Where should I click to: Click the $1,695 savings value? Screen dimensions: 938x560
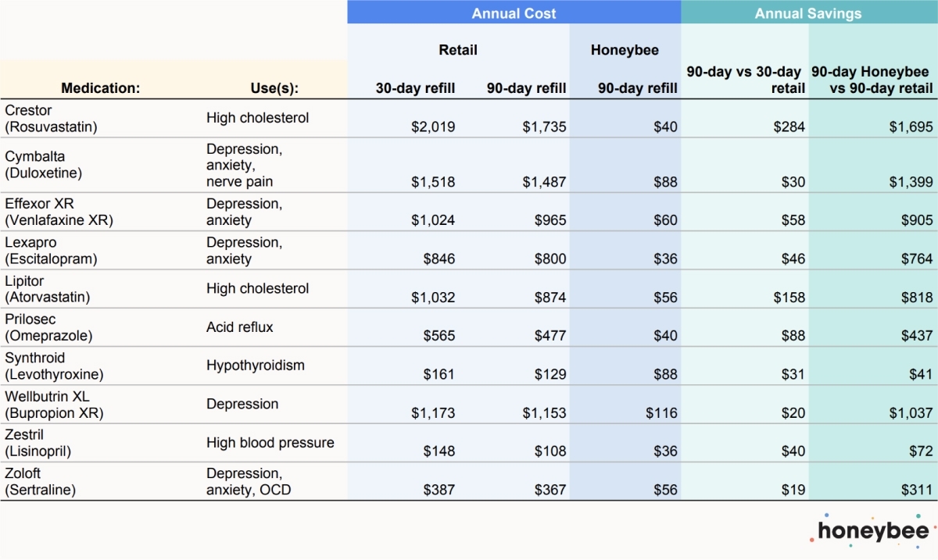click(911, 127)
